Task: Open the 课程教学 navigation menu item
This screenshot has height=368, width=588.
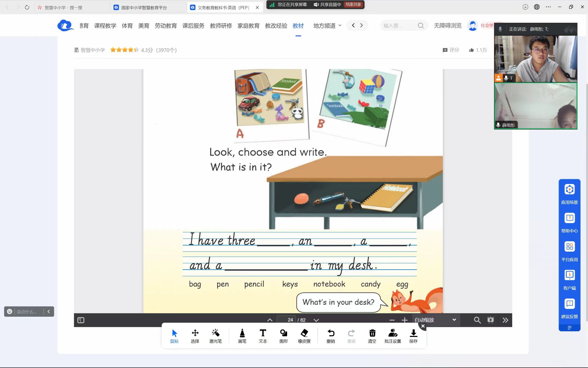Action: (105, 26)
